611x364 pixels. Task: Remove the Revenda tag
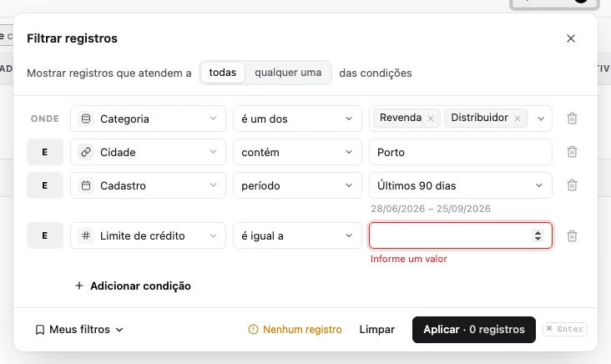[431, 119]
